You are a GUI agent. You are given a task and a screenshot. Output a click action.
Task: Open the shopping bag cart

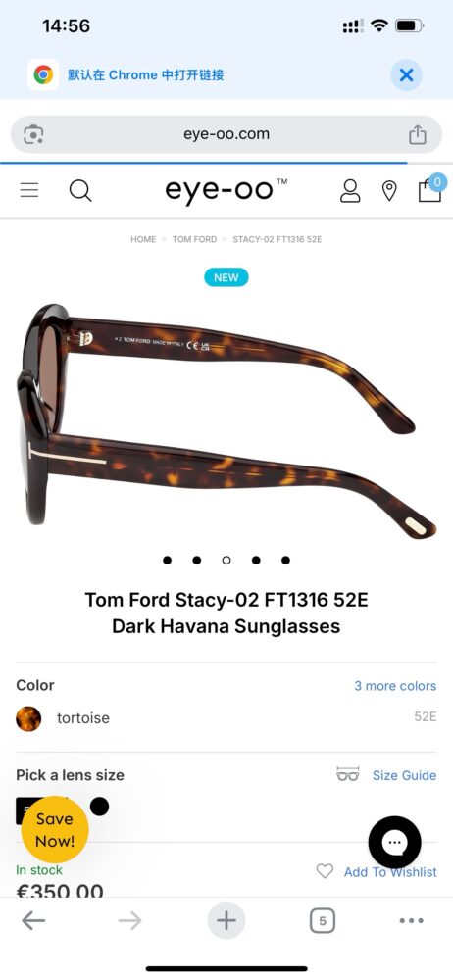coord(429,188)
